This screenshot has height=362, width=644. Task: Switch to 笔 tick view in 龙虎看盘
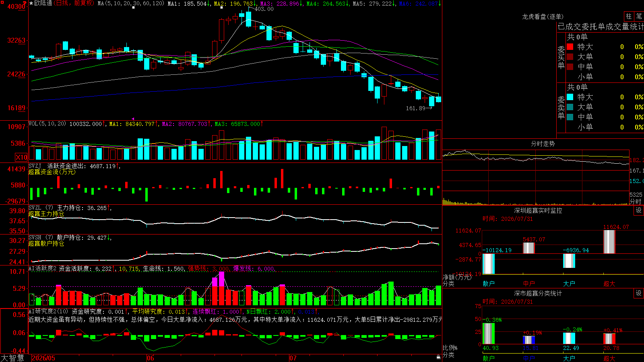pos(639,16)
